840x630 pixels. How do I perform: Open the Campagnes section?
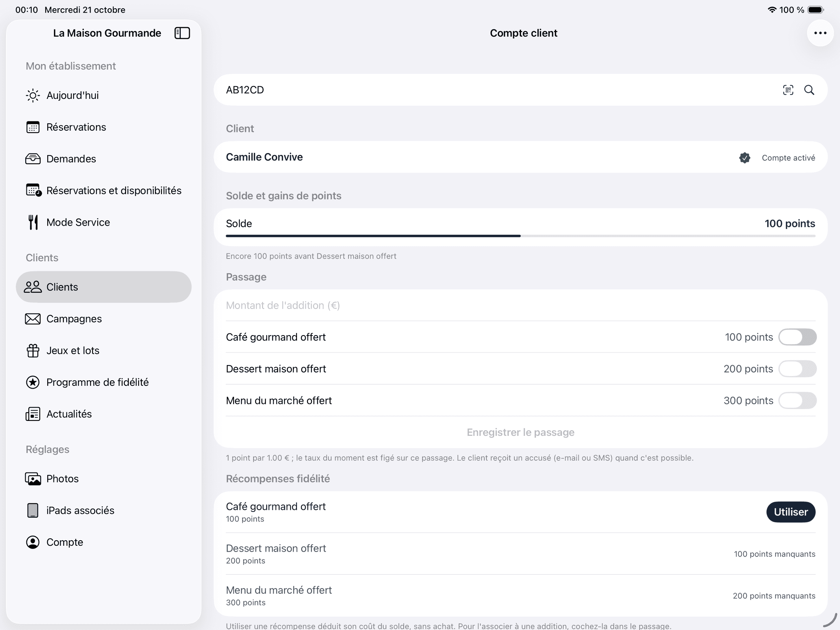tap(104, 319)
